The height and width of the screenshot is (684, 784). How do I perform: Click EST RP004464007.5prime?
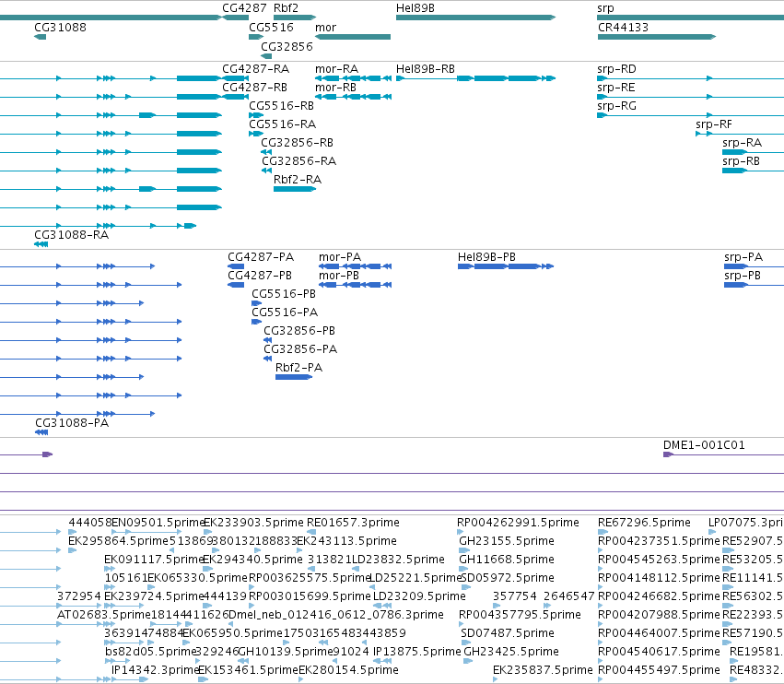659,633
